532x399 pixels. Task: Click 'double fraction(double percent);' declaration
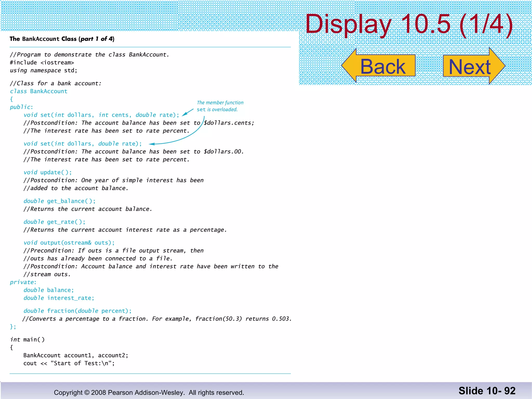[x=77, y=311]
